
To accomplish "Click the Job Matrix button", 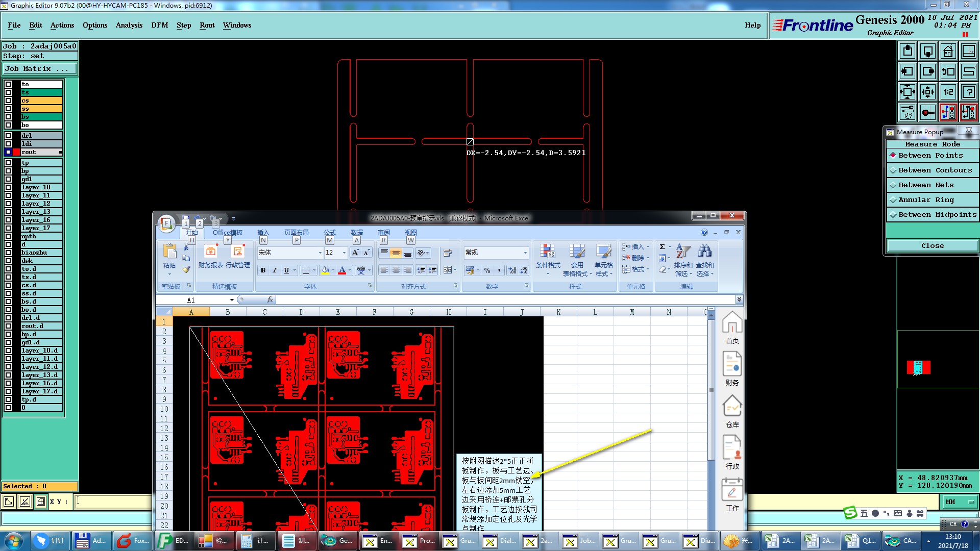I will click(40, 68).
